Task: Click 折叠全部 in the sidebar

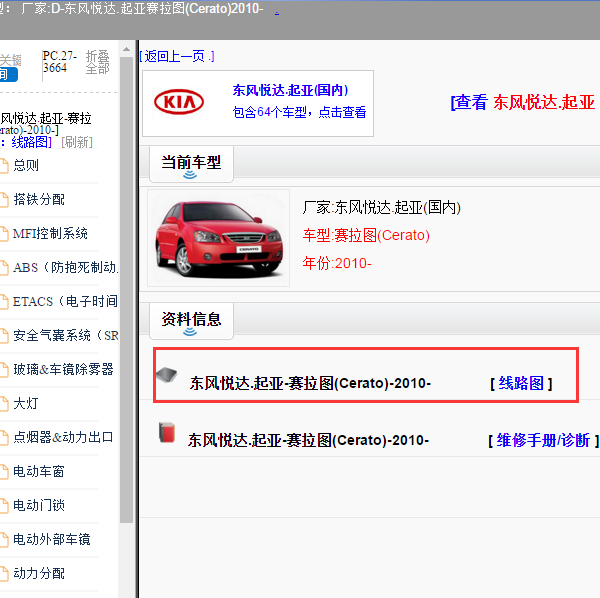Action: tap(98, 62)
